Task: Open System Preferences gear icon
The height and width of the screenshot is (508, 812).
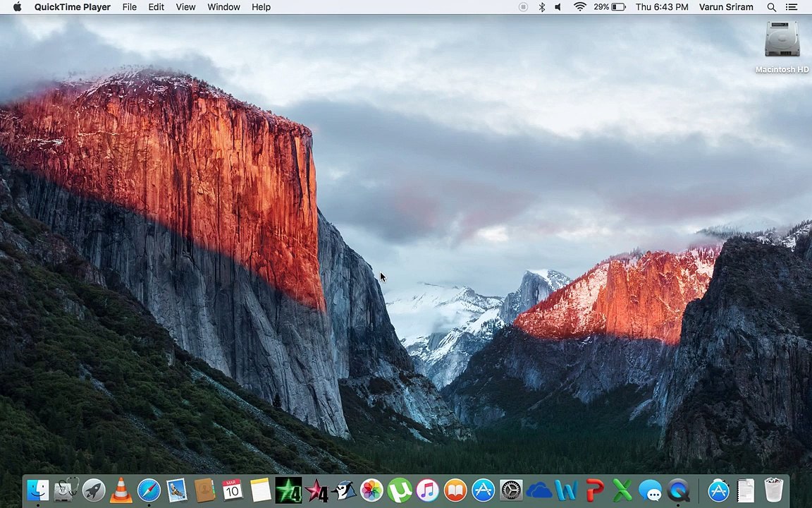Action: click(x=511, y=490)
